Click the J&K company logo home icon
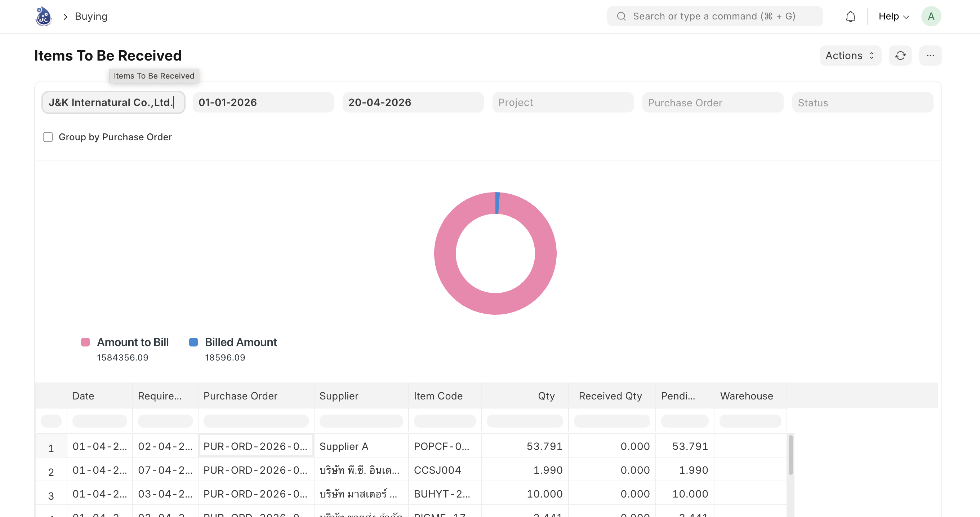 (x=43, y=16)
